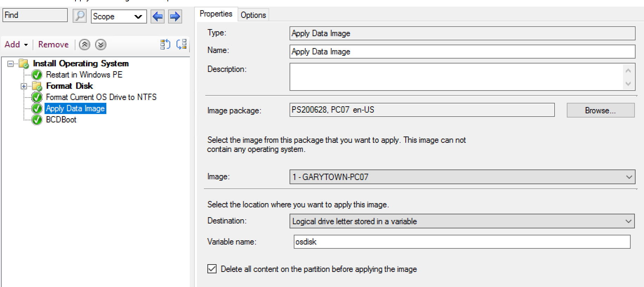Open the Scope dropdown
The width and height of the screenshot is (644, 287).
pyautogui.click(x=119, y=16)
